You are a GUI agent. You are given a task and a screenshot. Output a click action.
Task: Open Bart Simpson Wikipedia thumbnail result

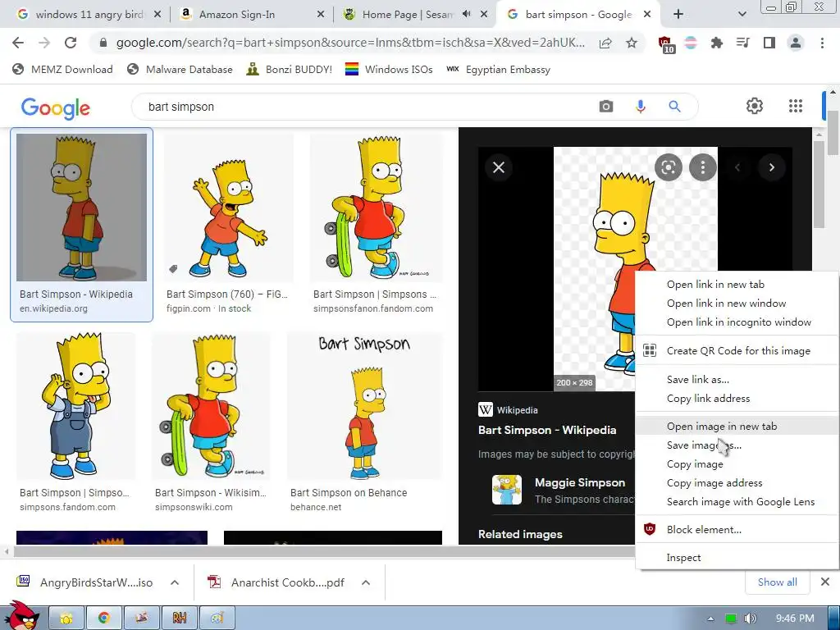[x=81, y=208]
